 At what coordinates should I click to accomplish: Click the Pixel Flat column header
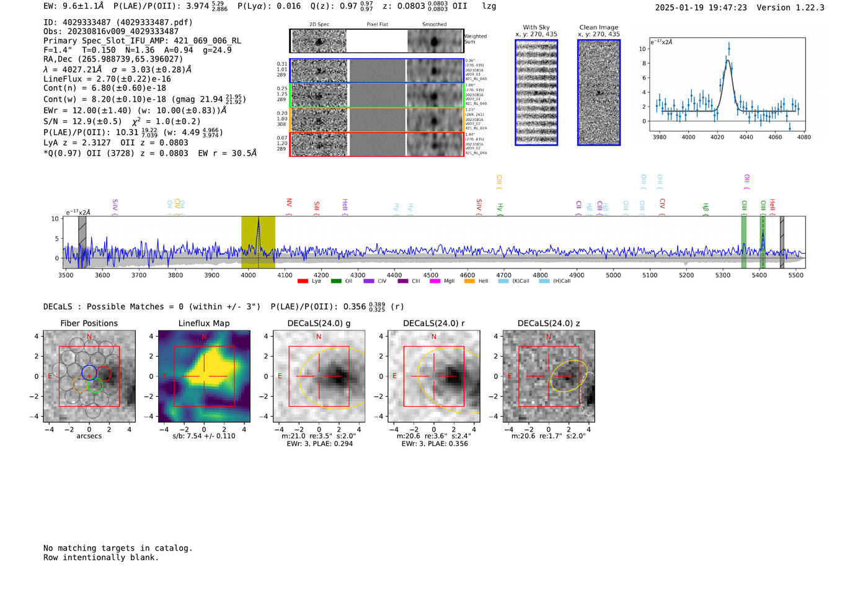[x=377, y=25]
